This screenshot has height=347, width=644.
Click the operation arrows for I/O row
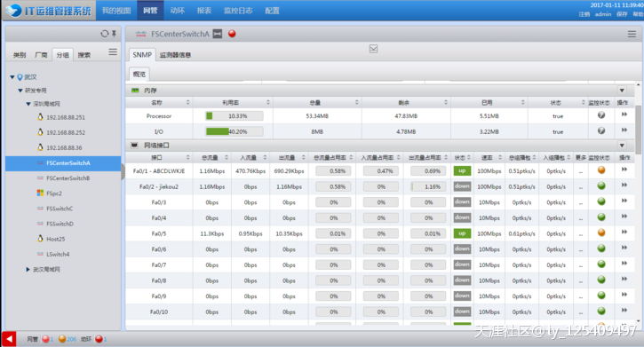coord(624,130)
